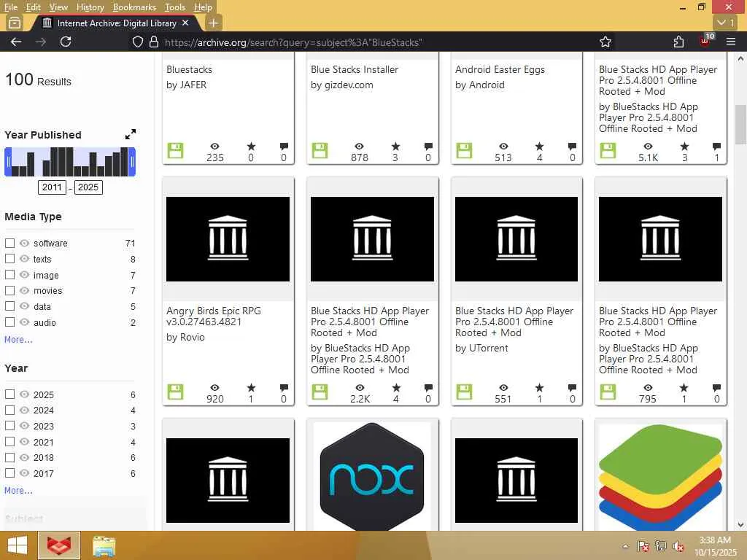
Task: Check the image media type box
Action: tap(9, 275)
